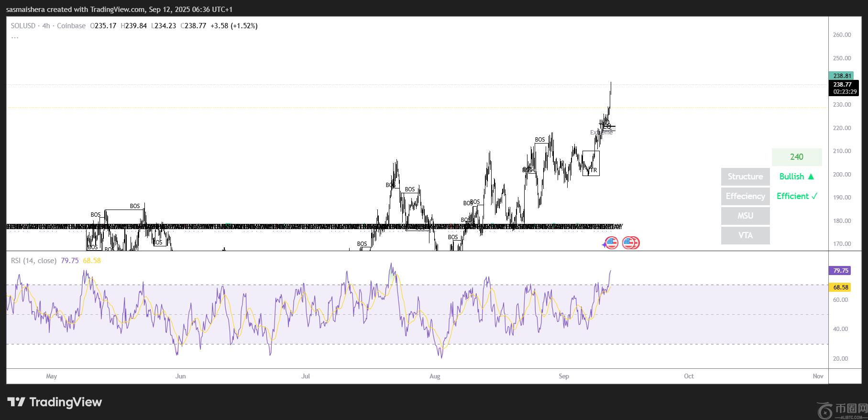Image resolution: width=868 pixels, height=420 pixels.
Task: Select the VTA cell in the table
Action: click(745, 235)
